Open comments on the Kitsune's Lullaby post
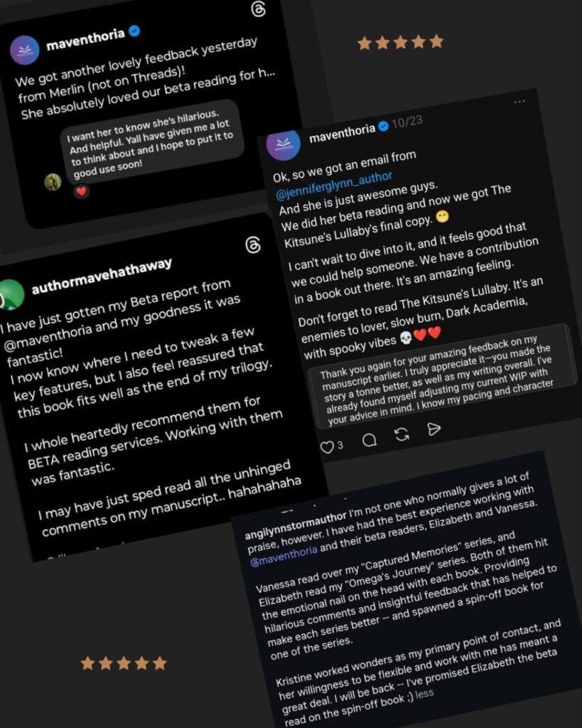 point(370,441)
